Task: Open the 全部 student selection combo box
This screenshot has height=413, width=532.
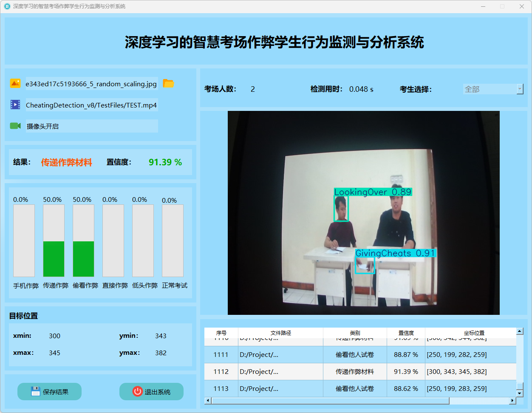Action: click(490, 89)
